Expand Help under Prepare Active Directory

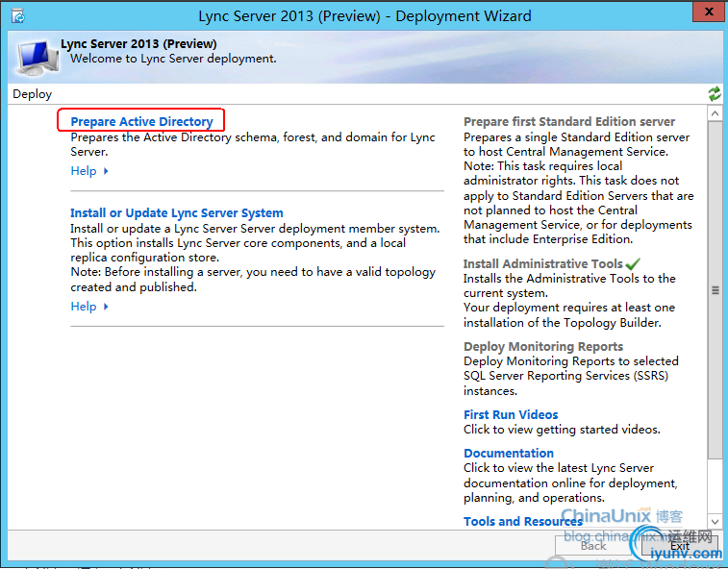click(x=89, y=171)
